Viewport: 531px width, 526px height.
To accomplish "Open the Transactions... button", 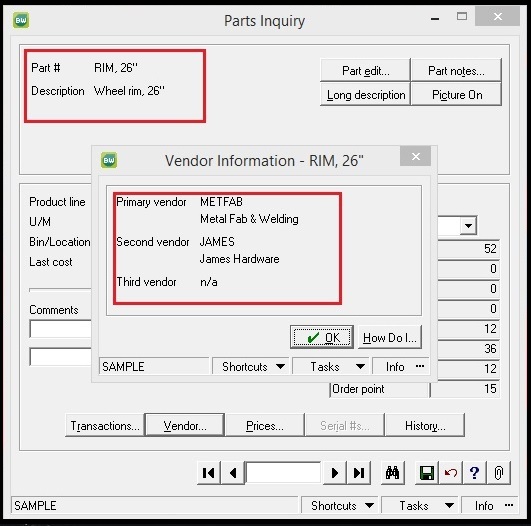I will point(105,425).
